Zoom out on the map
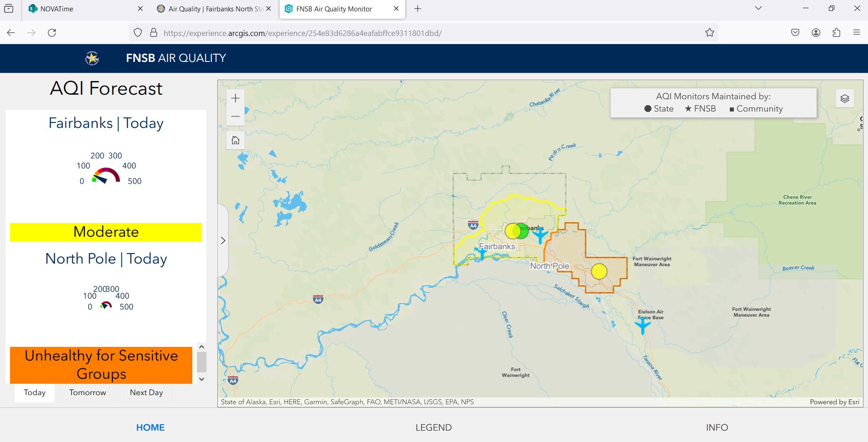The image size is (868, 442). (x=236, y=117)
